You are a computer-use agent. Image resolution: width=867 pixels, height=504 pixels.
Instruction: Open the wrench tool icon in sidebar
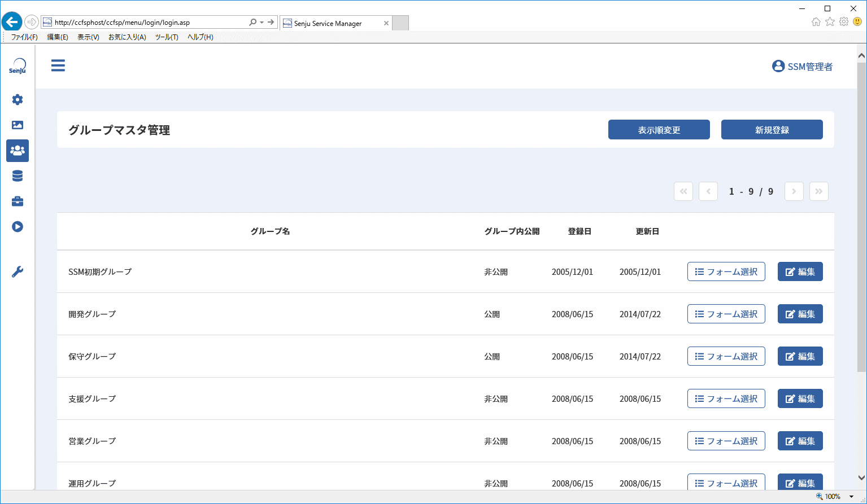(18, 272)
